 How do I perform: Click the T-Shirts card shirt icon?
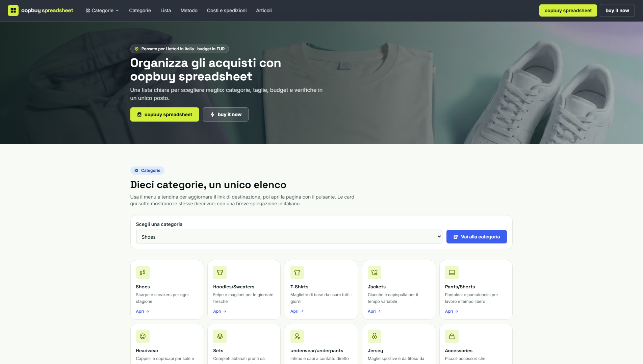tap(297, 272)
